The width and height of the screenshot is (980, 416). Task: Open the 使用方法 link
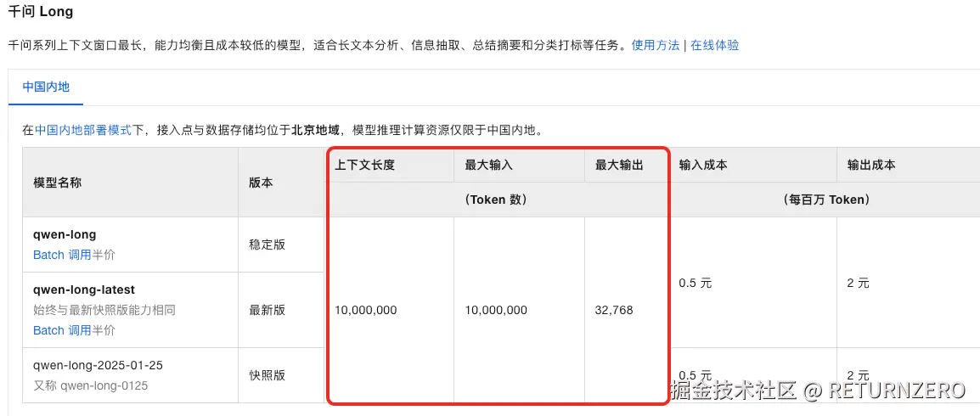click(655, 46)
